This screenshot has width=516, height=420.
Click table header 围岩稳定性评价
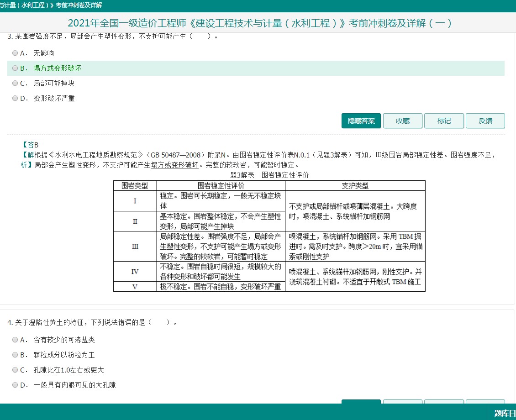[x=221, y=186]
